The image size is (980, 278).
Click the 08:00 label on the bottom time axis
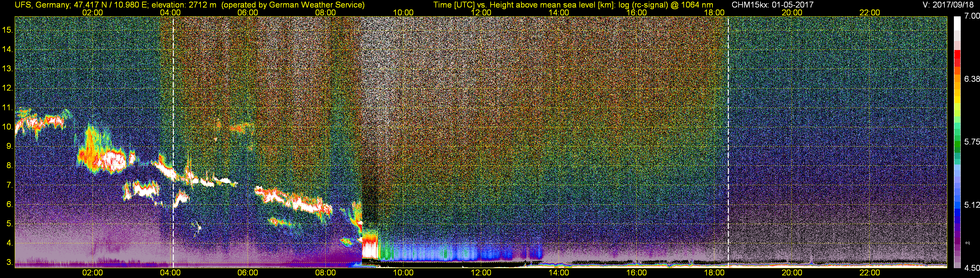tap(326, 273)
